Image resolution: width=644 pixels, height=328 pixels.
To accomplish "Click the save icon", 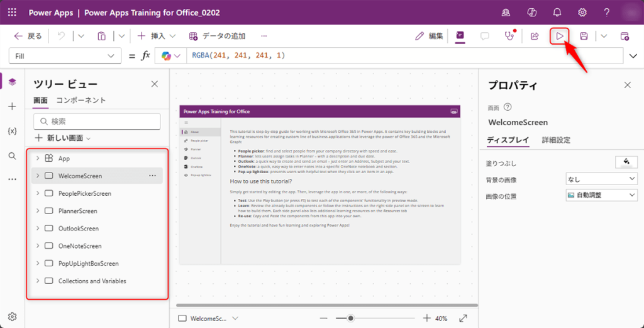I will click(584, 36).
